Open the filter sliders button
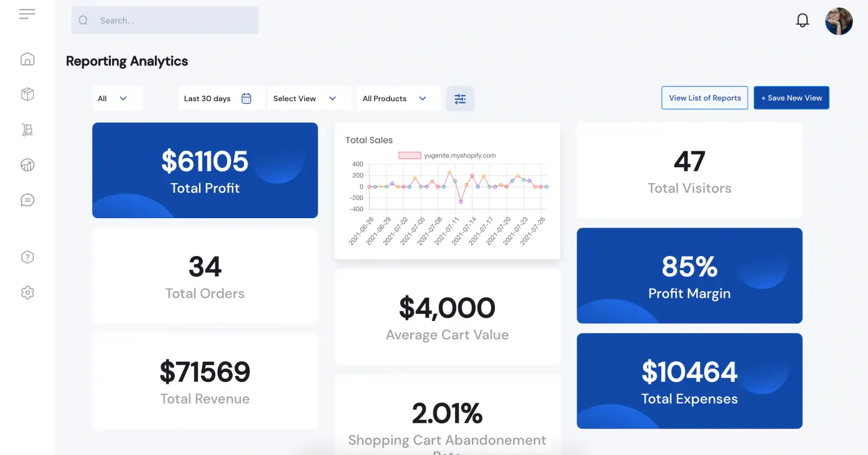Screen dimensions: 868x455 point(460,98)
